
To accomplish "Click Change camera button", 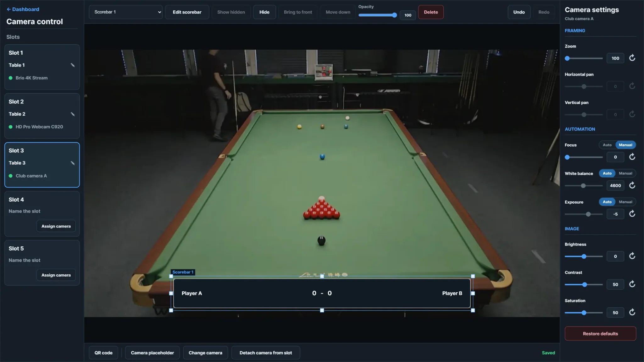I will coord(205,353).
